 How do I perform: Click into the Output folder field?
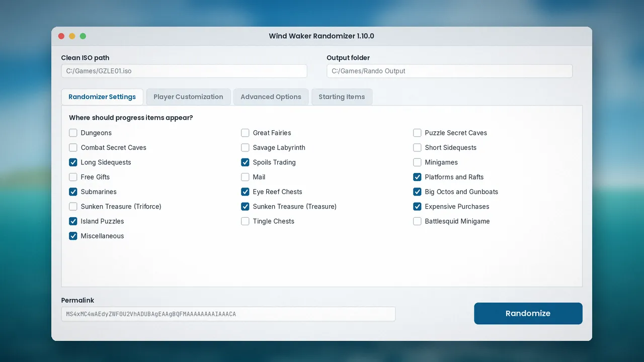pos(449,71)
